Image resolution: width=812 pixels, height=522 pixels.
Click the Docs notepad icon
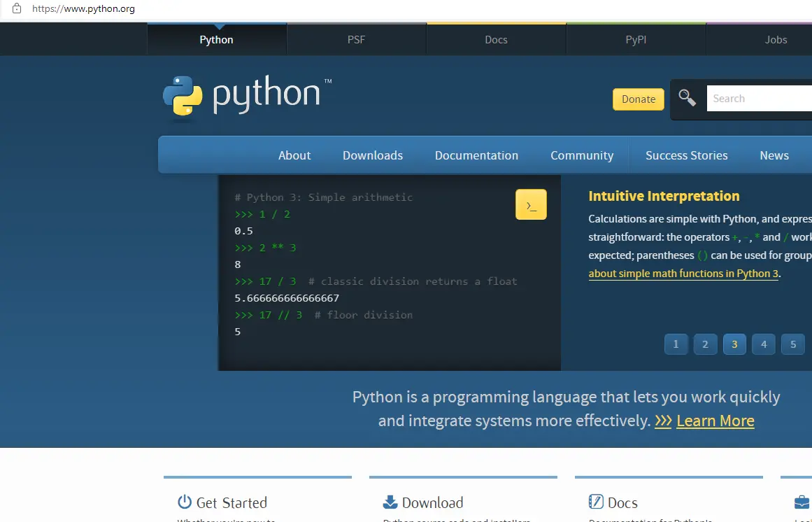(x=596, y=502)
